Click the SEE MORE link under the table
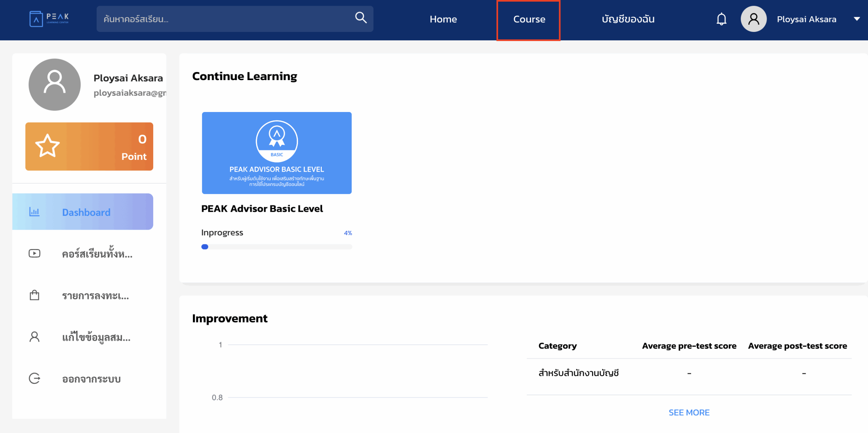Viewport: 868px width, 433px height. (x=689, y=412)
